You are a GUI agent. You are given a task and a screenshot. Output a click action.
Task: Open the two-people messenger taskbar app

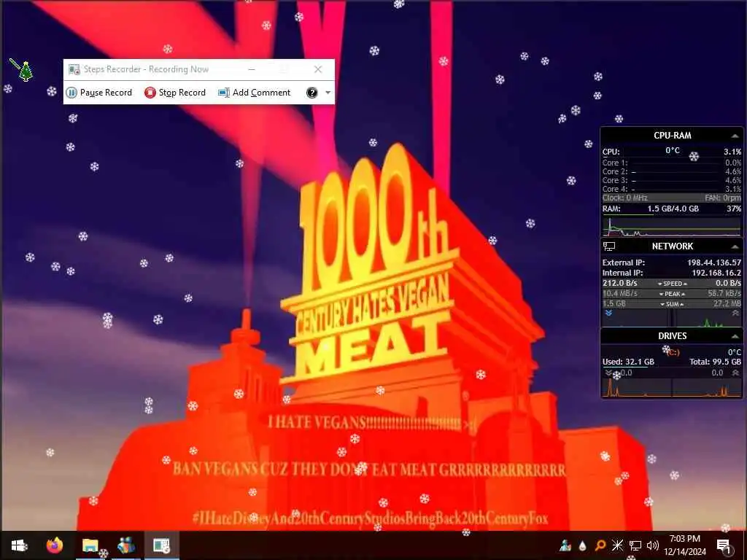click(x=125, y=545)
